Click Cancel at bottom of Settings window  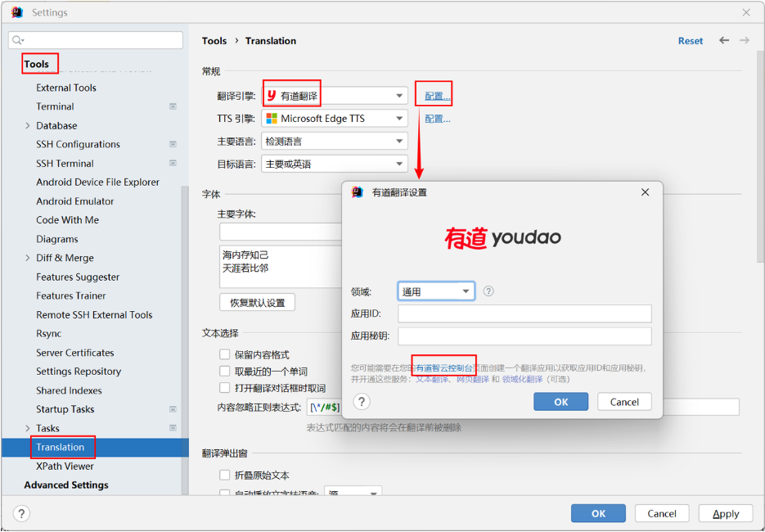click(662, 513)
